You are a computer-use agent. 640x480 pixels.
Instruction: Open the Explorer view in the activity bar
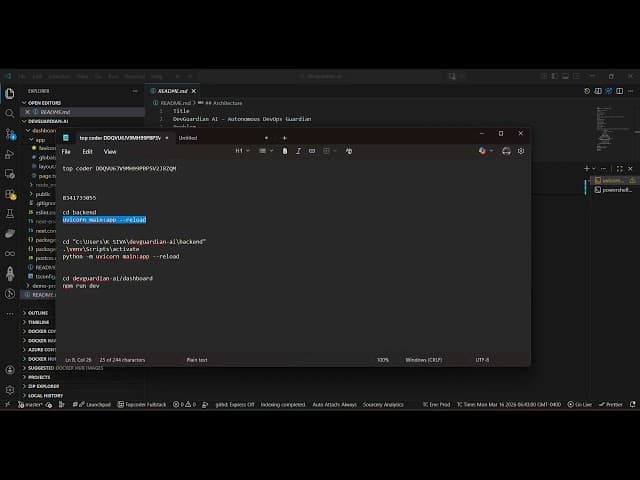click(x=10, y=94)
